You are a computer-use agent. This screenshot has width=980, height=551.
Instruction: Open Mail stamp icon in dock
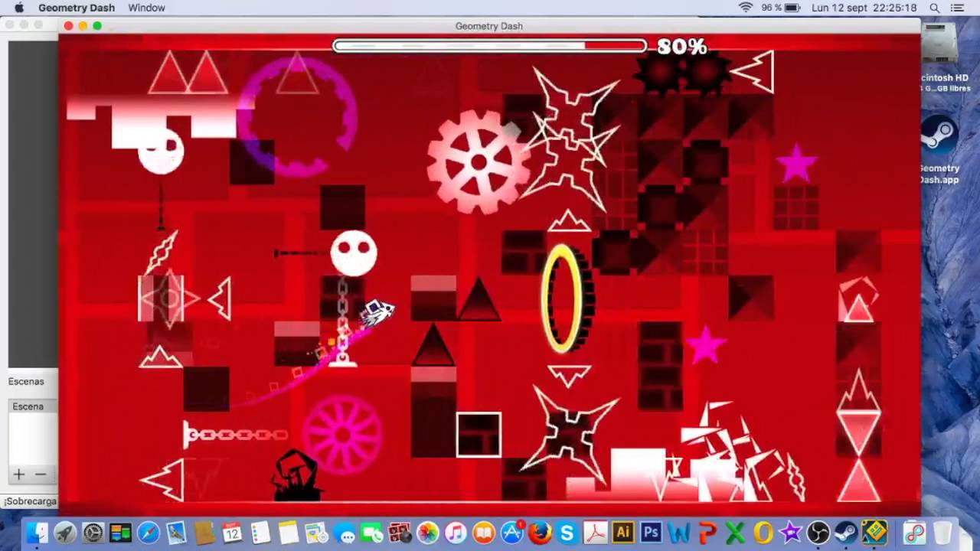(x=176, y=533)
